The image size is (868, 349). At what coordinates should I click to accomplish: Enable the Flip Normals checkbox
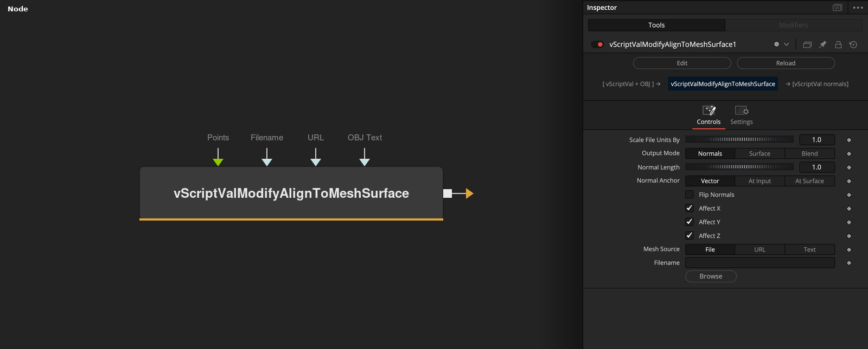point(690,195)
